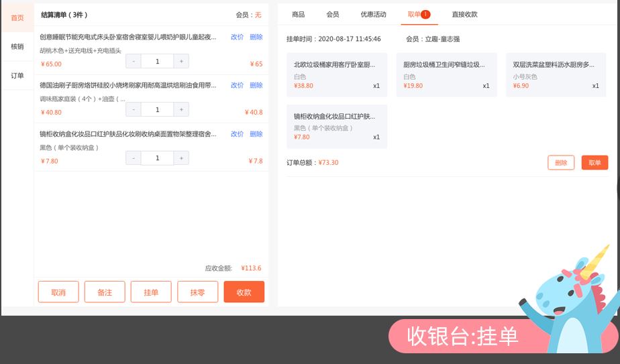Decrease quantity of the 65.00 bedside lamp item
Viewport: 620px width, 364px height.
pyautogui.click(x=133, y=61)
